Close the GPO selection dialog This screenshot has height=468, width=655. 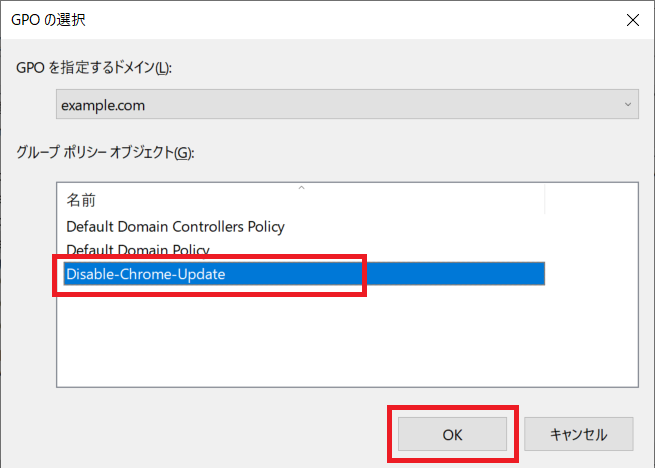click(x=631, y=19)
